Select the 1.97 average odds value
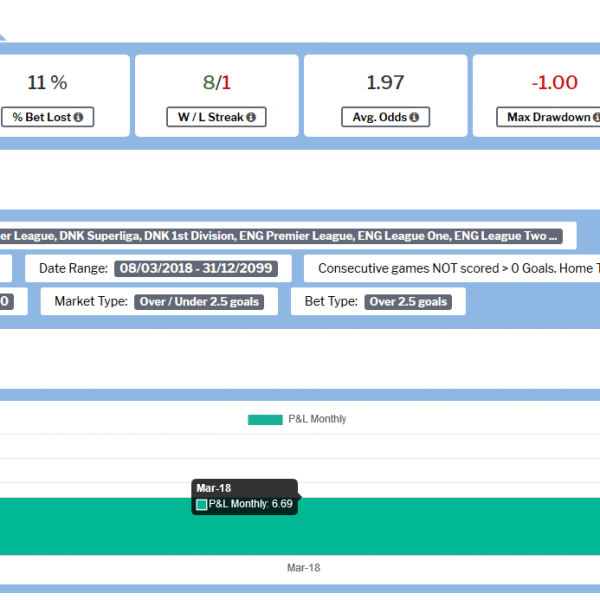 pos(385,82)
